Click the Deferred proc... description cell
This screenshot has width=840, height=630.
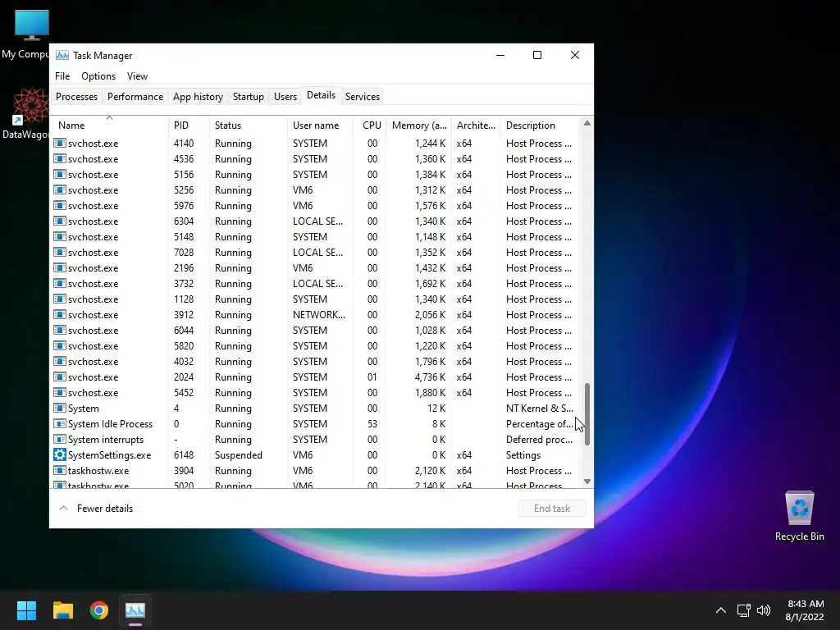(x=539, y=440)
